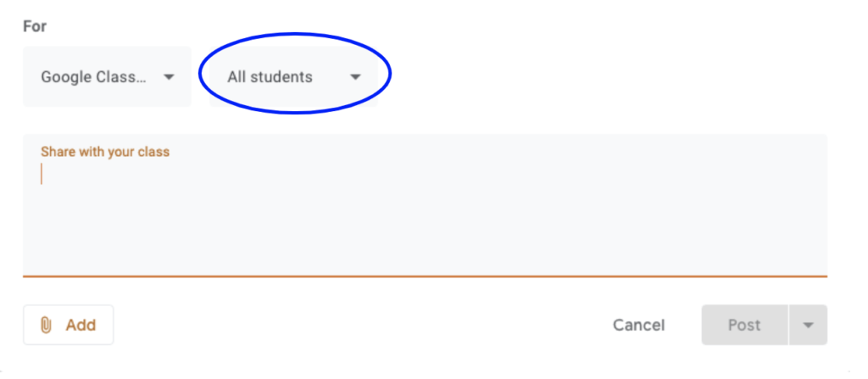Click the orange underline of the text field
This screenshot has width=868, height=379.
click(x=424, y=276)
